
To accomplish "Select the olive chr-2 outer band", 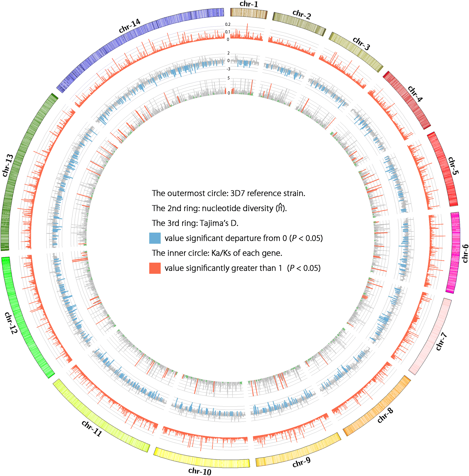I will (299, 24).
